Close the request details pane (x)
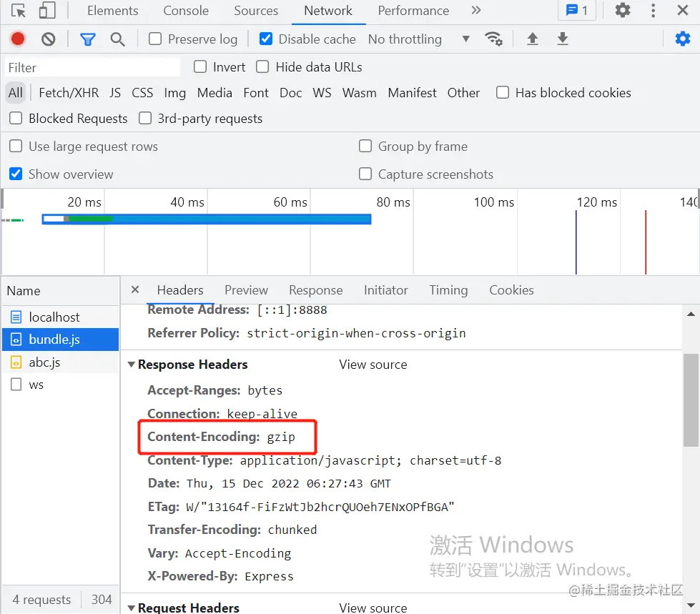 point(135,289)
